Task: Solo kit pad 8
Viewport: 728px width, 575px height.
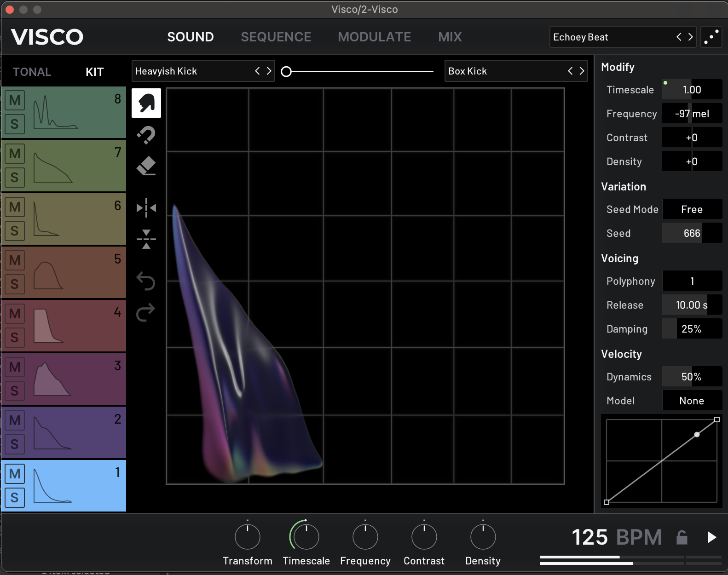Action: click(x=15, y=124)
